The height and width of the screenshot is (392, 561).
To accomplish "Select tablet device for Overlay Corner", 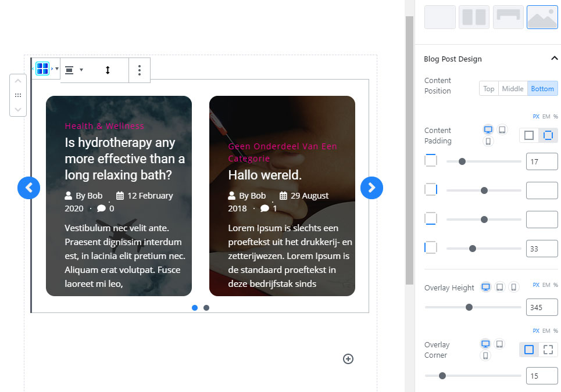I will click(x=499, y=344).
